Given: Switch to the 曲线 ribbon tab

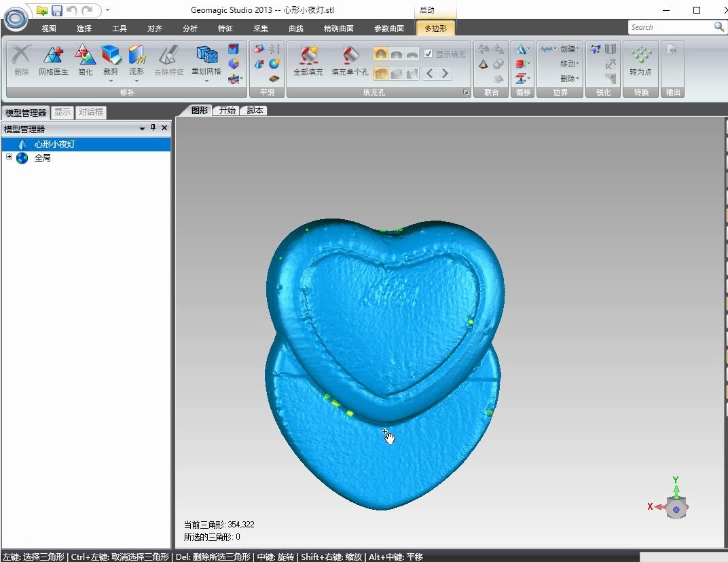Looking at the screenshot, I should tap(297, 29).
